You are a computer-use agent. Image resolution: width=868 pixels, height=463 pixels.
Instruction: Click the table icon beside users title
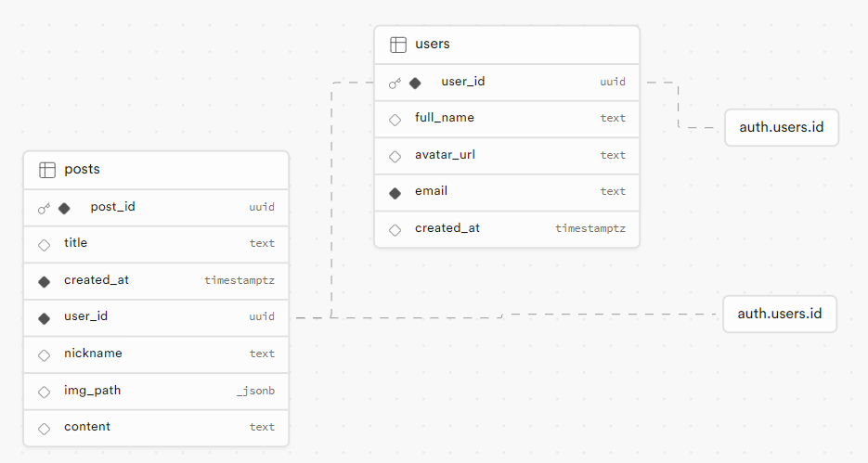[398, 45]
